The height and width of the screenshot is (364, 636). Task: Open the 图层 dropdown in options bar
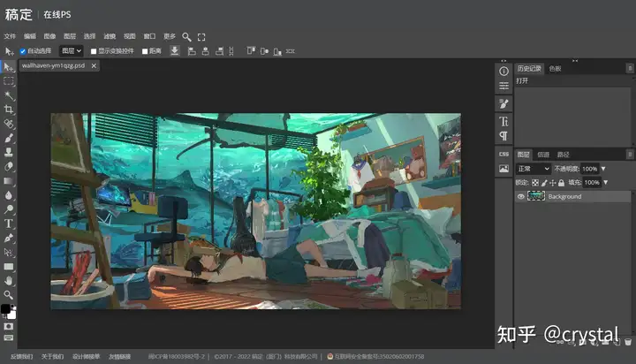[x=71, y=50]
